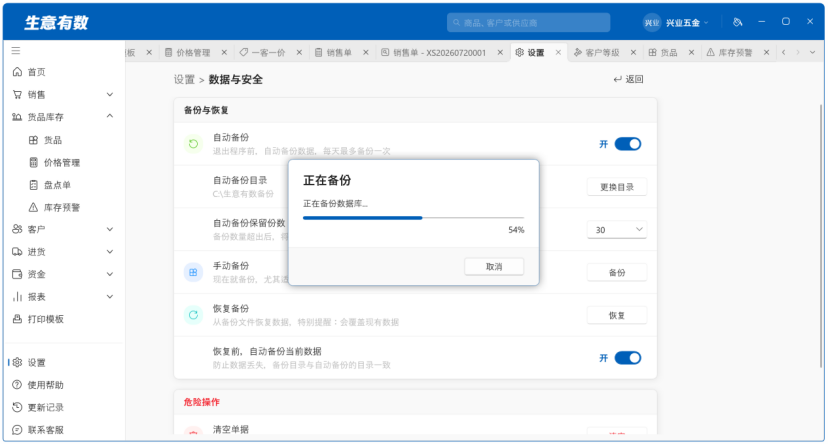Open the 首页 home page

[x=36, y=72]
